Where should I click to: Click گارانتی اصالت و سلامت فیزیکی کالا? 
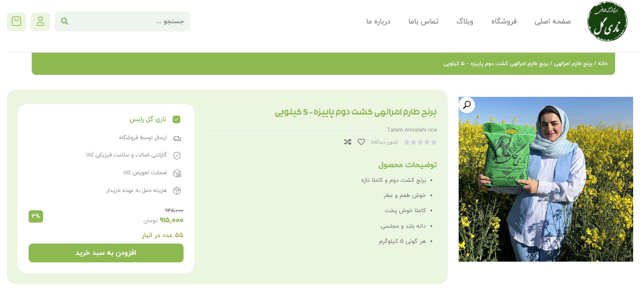(x=126, y=155)
